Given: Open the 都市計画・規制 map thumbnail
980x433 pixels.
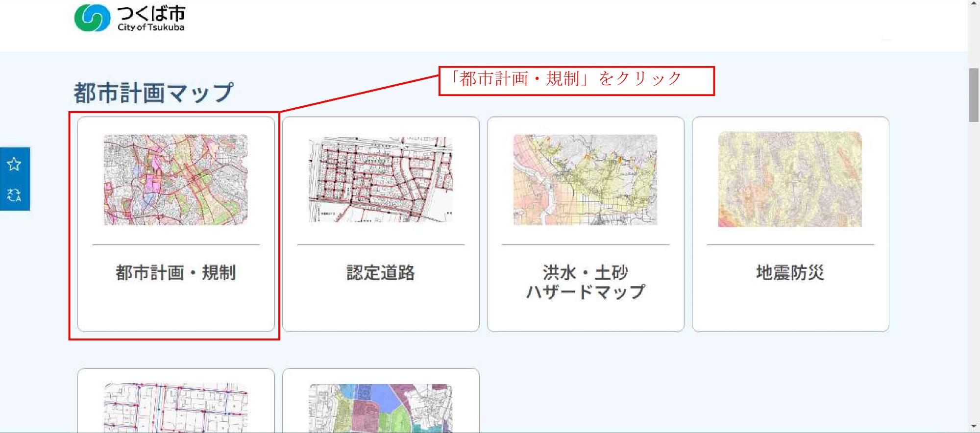Looking at the screenshot, I should [x=175, y=180].
